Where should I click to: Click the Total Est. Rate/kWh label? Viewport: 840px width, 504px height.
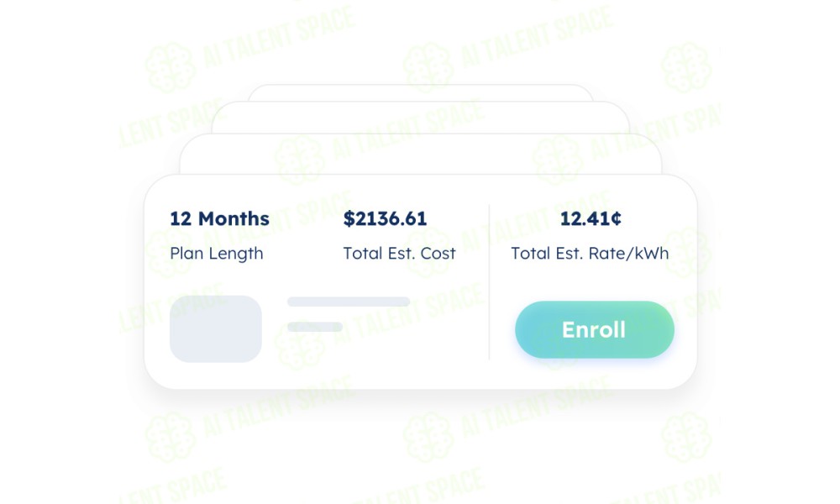click(x=590, y=254)
